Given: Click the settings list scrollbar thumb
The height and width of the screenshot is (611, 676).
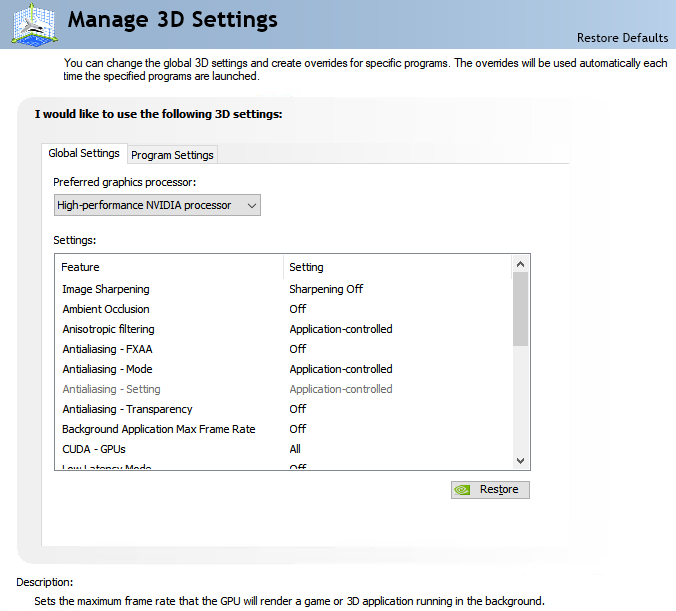Looking at the screenshot, I should [x=520, y=309].
